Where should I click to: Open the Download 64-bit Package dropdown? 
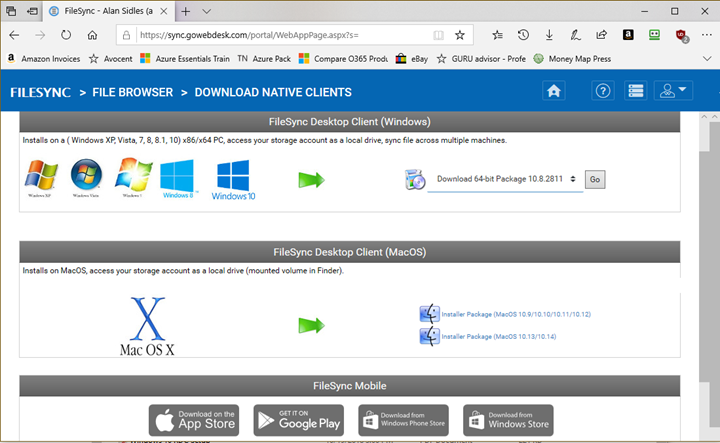click(x=505, y=179)
